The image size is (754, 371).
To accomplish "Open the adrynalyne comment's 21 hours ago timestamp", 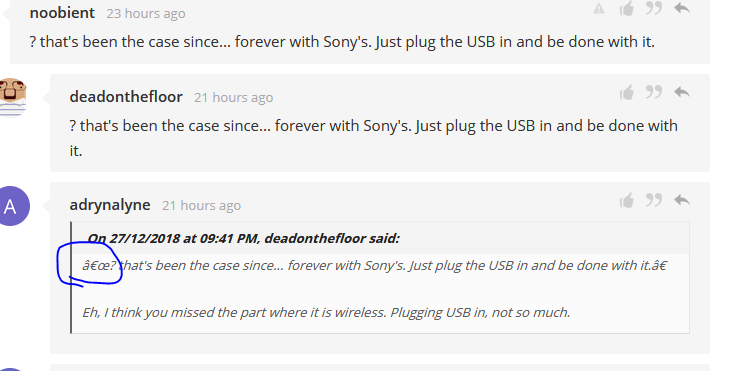I will 201,206.
